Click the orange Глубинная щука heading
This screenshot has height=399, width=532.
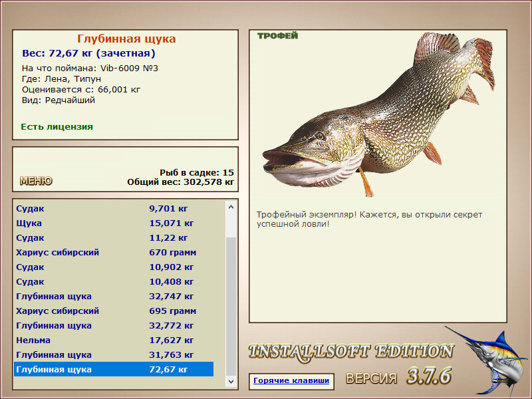point(126,39)
